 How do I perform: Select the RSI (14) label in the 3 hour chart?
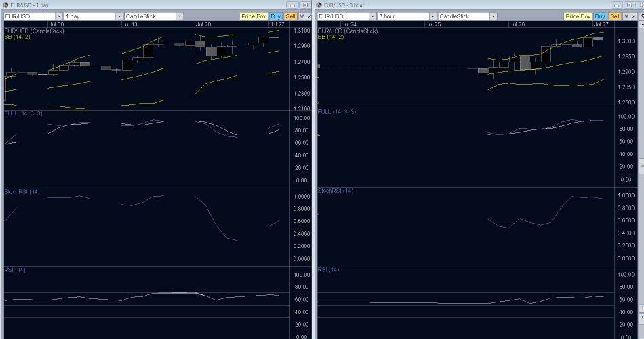click(329, 270)
